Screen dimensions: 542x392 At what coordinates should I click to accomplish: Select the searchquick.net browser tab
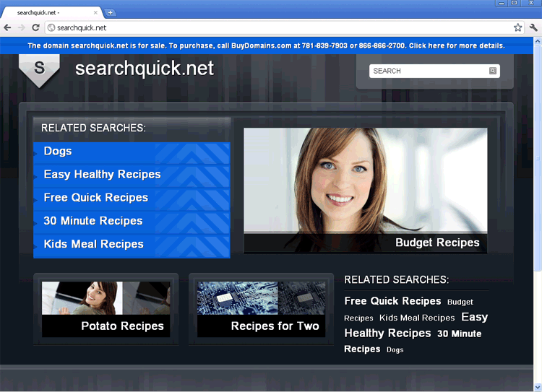51,13
